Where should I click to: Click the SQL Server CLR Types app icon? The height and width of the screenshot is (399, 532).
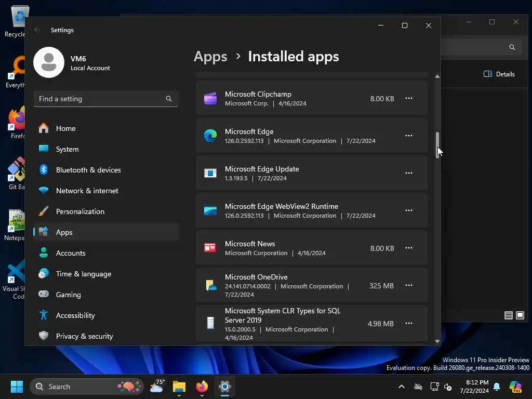tap(211, 323)
